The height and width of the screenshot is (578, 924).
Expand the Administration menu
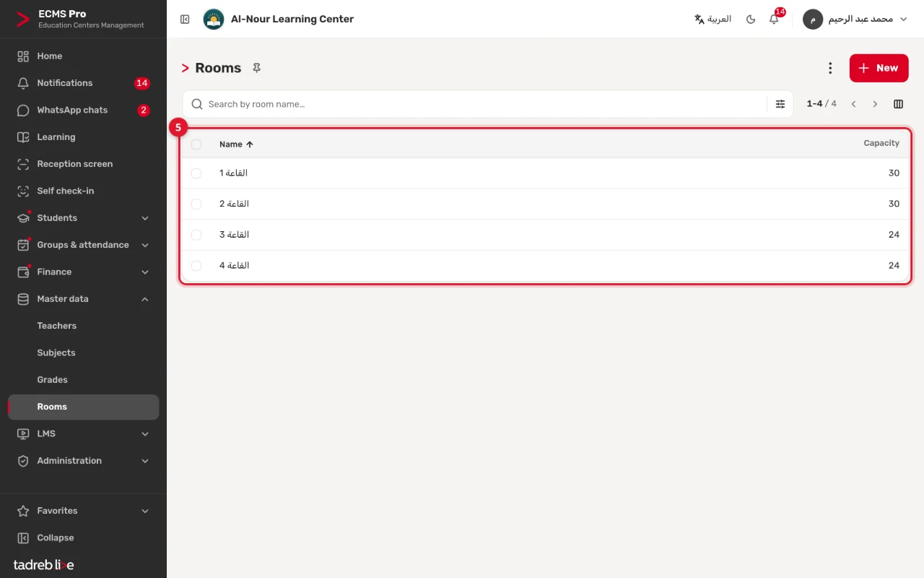(x=84, y=461)
